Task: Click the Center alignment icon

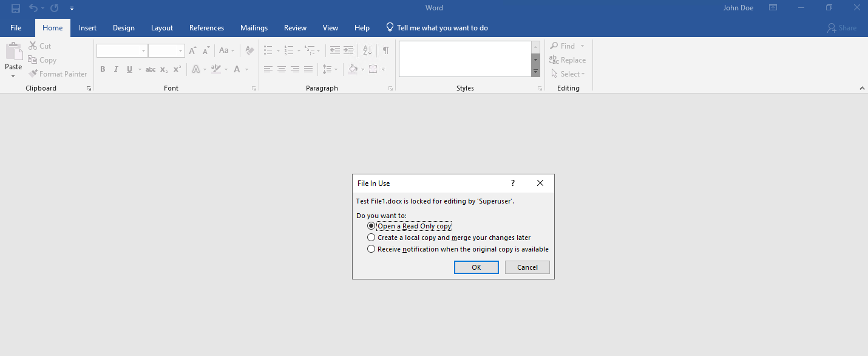Action: click(281, 69)
